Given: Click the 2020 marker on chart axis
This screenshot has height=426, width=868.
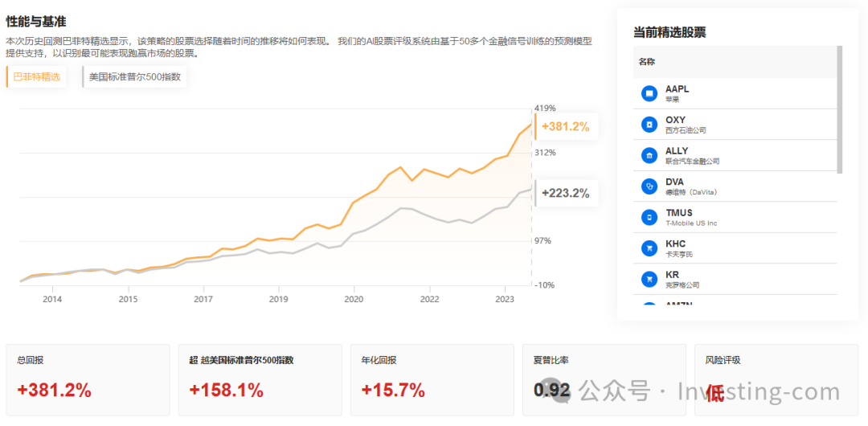Looking at the screenshot, I should [354, 299].
